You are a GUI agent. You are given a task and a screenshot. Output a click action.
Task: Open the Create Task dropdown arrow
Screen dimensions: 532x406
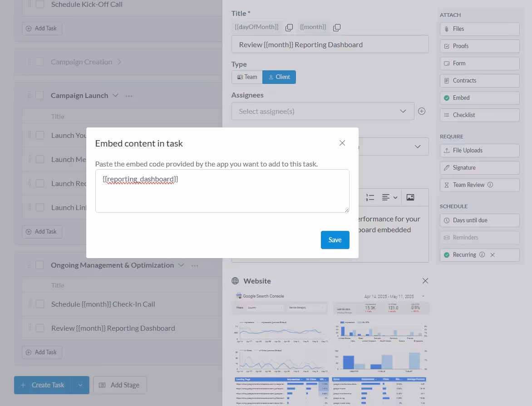80,385
